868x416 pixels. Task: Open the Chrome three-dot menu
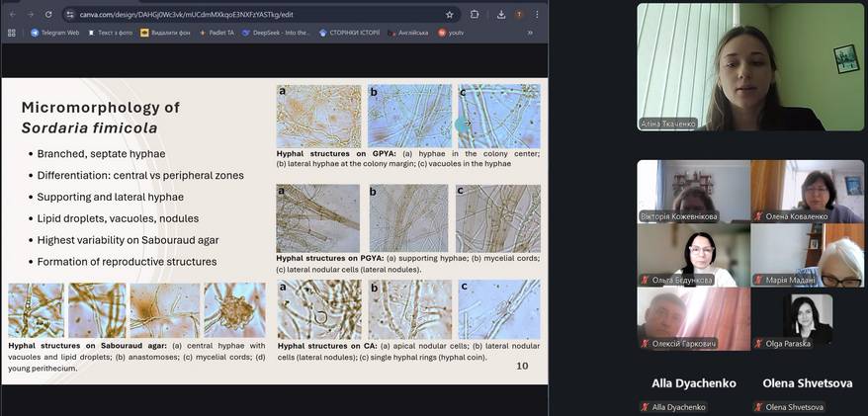[535, 15]
